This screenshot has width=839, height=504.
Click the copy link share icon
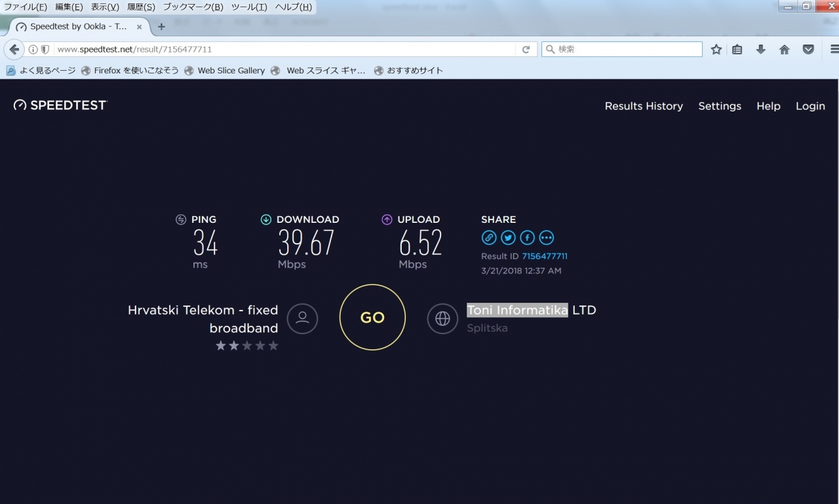(x=489, y=238)
